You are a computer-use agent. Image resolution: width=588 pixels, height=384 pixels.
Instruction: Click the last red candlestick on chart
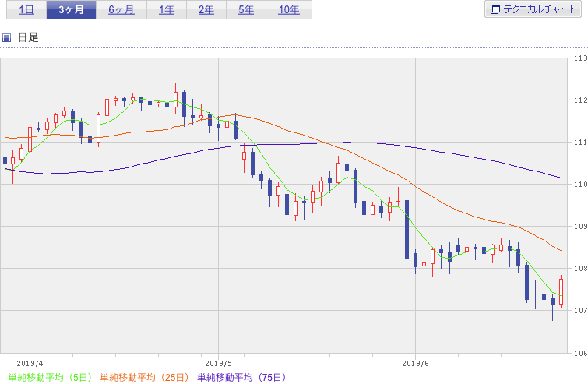coord(561,291)
